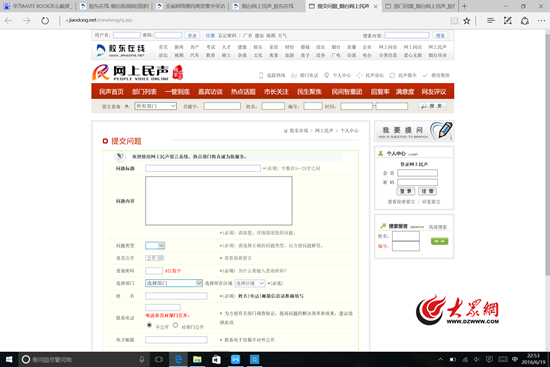Show hidden system tray icons chevron
This screenshot has height=367, width=550.
[x=440, y=359]
